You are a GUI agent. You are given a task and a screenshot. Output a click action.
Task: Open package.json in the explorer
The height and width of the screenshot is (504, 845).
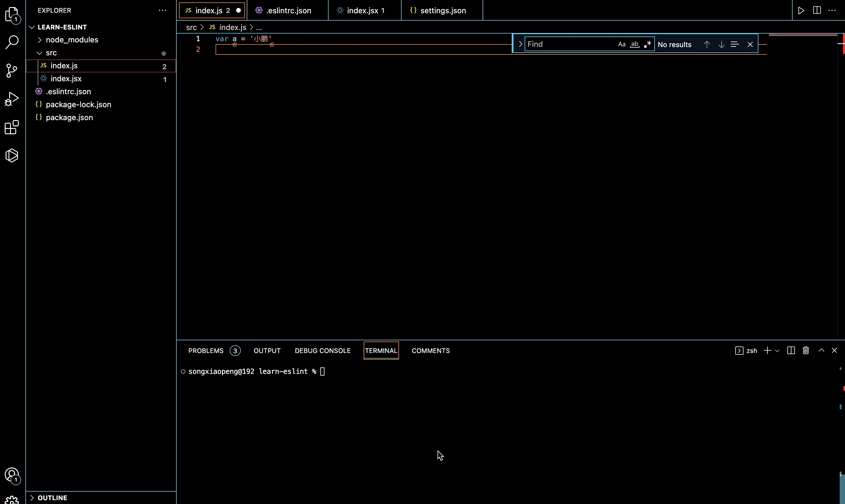(x=69, y=117)
